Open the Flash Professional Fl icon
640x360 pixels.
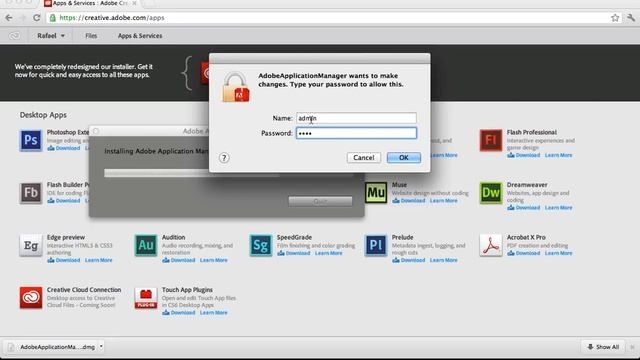(491, 140)
